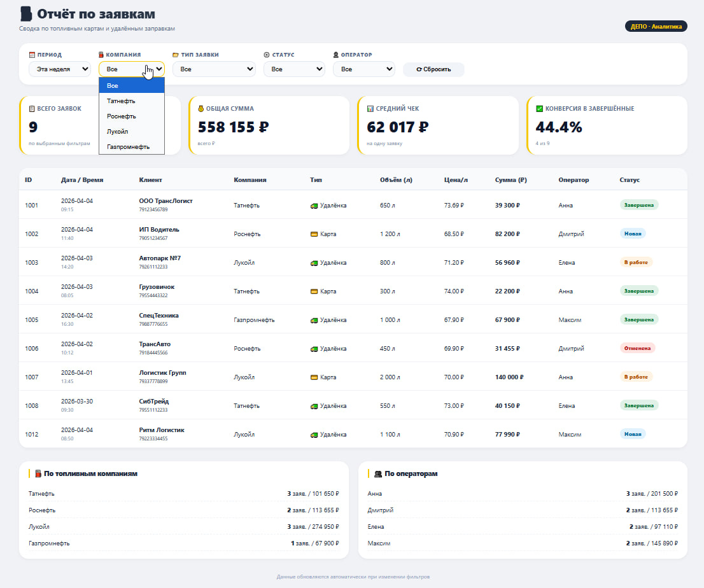This screenshot has width=704, height=588.
Task: Click client name ООО ТрансЛогист
Action: tap(165, 201)
